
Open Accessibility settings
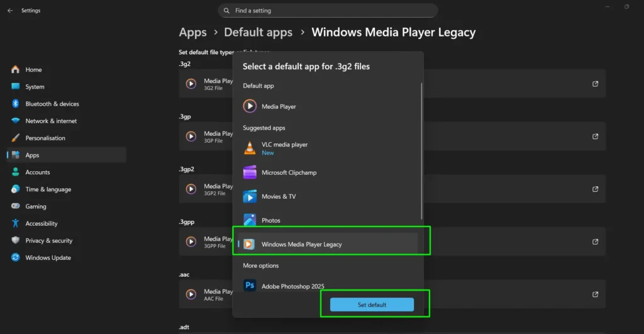[67, 223]
